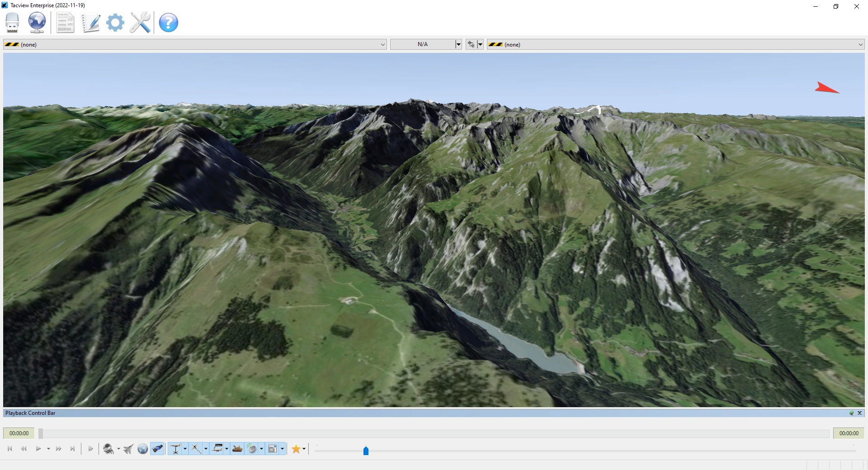868x470 pixels.
Task: Click the N/A text field
Action: pyautogui.click(x=423, y=44)
